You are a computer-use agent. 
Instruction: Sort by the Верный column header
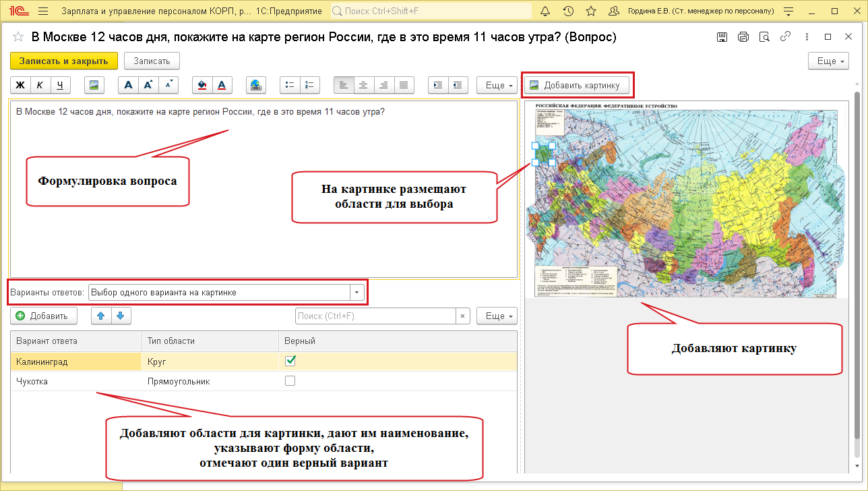tap(398, 341)
